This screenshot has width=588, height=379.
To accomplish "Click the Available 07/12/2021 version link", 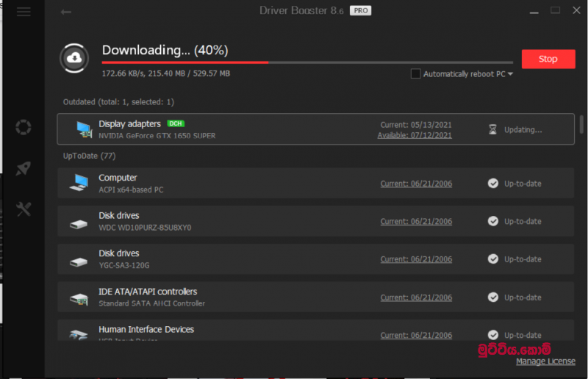I will (415, 135).
